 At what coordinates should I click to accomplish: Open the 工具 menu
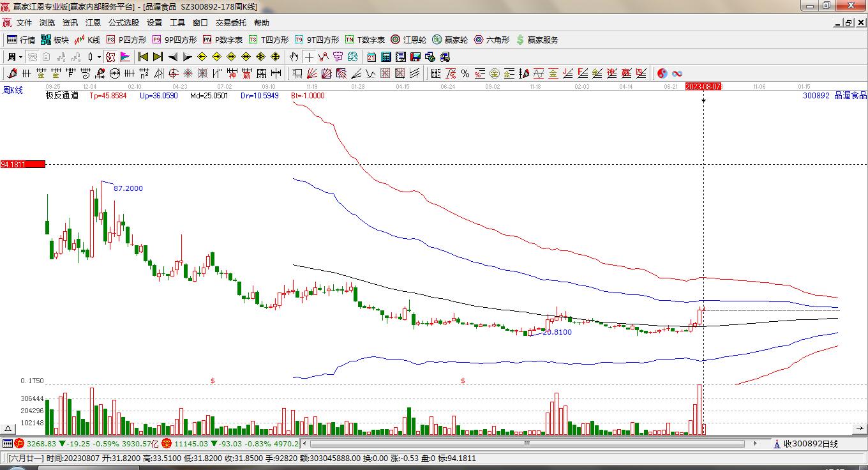177,23
